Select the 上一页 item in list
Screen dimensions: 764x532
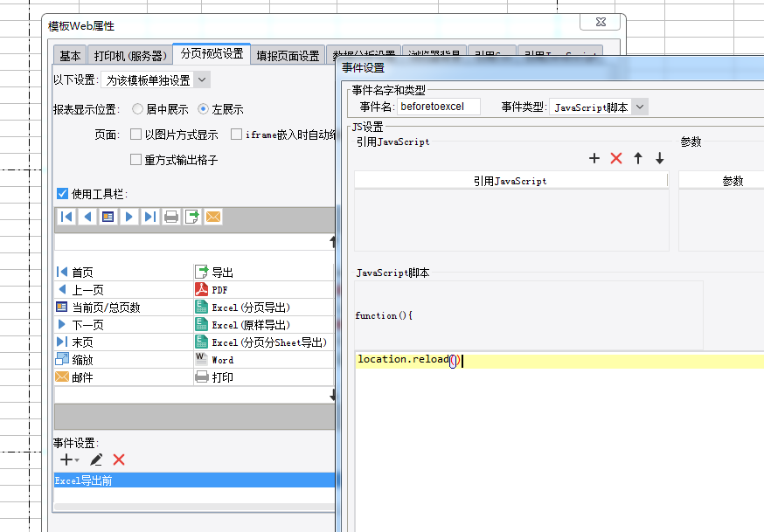click(124, 290)
